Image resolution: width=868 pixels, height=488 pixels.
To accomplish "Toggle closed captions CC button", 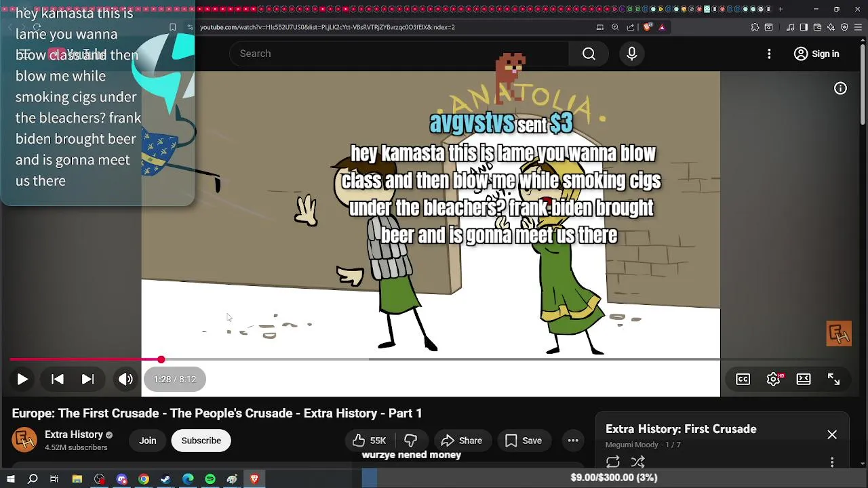I will [743, 380].
